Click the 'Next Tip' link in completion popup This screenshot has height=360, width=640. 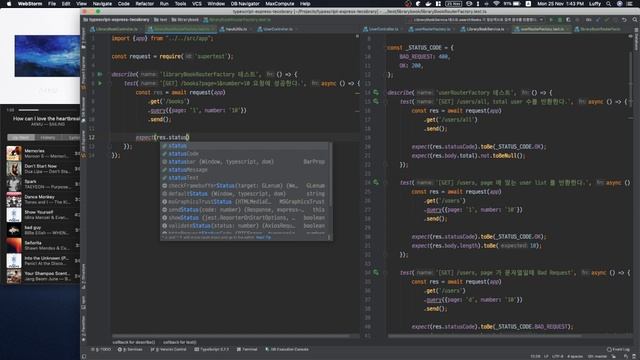pyautogui.click(x=263, y=237)
